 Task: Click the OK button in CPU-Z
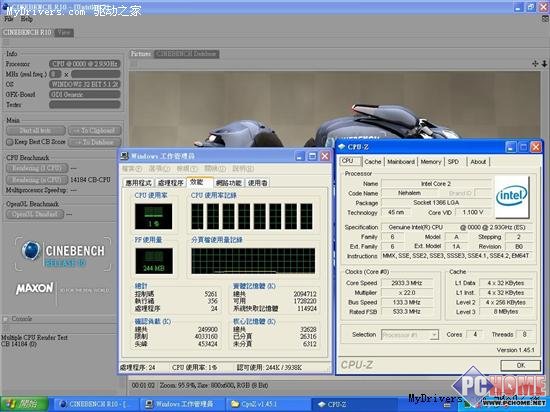point(521,365)
